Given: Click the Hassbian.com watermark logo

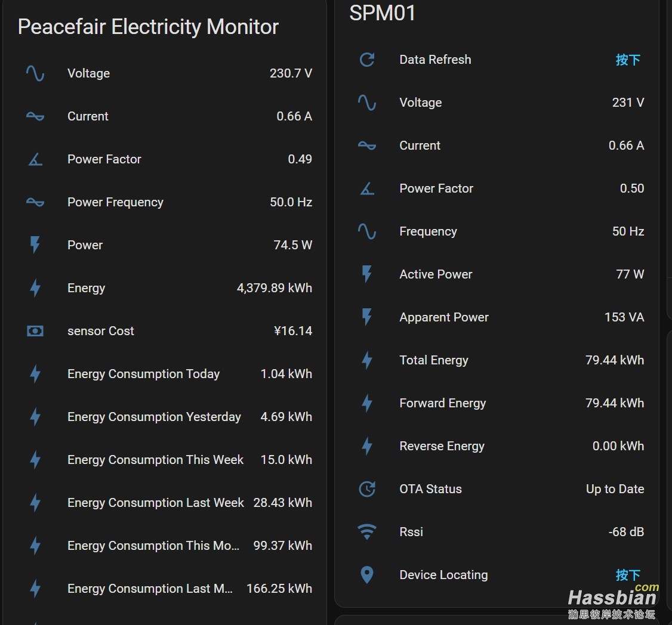Looking at the screenshot, I should coord(612,599).
